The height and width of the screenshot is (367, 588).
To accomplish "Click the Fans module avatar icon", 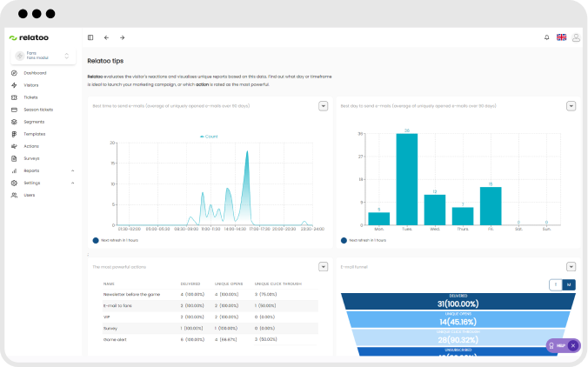I will pos(19,56).
